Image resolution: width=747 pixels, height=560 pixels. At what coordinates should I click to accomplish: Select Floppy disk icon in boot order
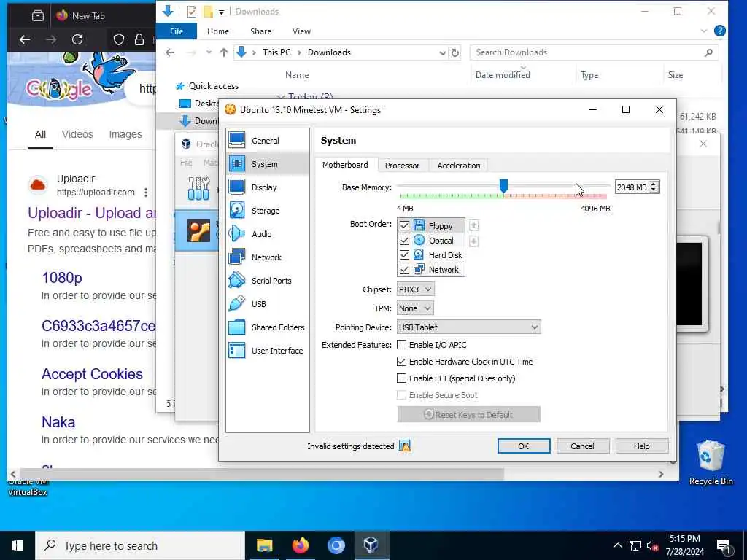[419, 226]
